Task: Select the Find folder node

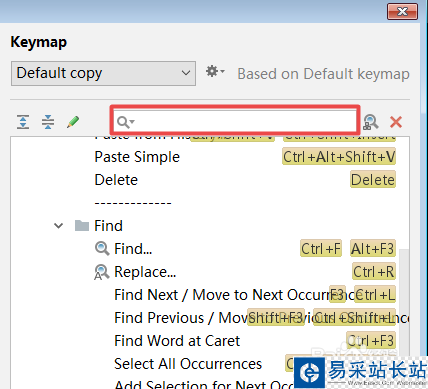Action: tap(108, 226)
